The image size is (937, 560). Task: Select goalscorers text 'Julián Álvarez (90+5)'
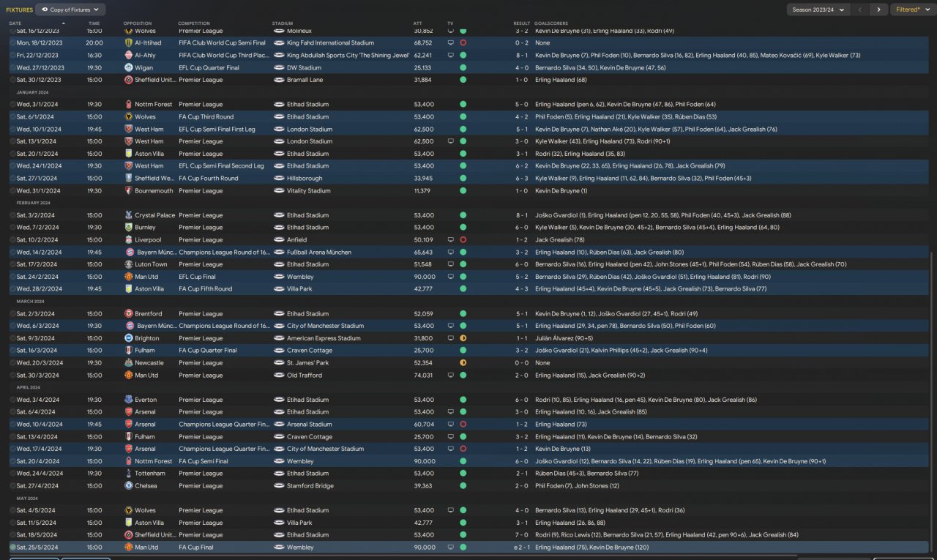pyautogui.click(x=563, y=338)
